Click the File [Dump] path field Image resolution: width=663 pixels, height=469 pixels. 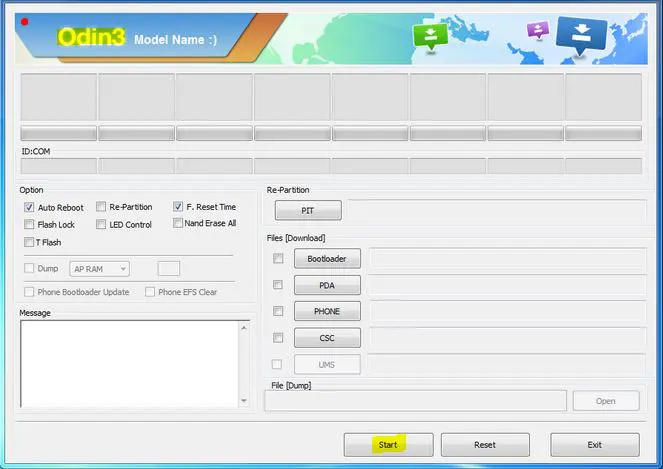[415, 401]
